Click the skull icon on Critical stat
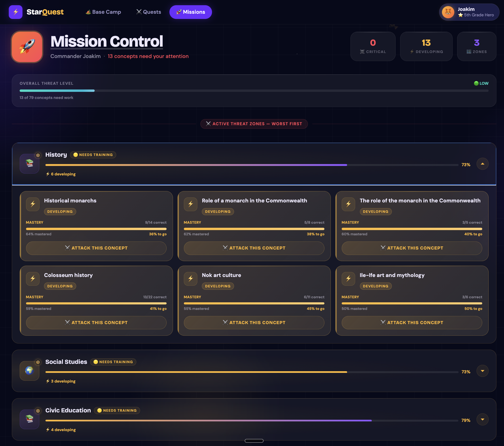This screenshot has width=504, height=446. [x=362, y=52]
